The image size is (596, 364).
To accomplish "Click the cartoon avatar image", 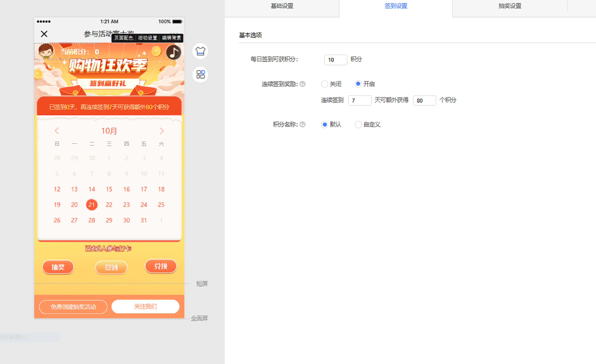I will click(46, 51).
